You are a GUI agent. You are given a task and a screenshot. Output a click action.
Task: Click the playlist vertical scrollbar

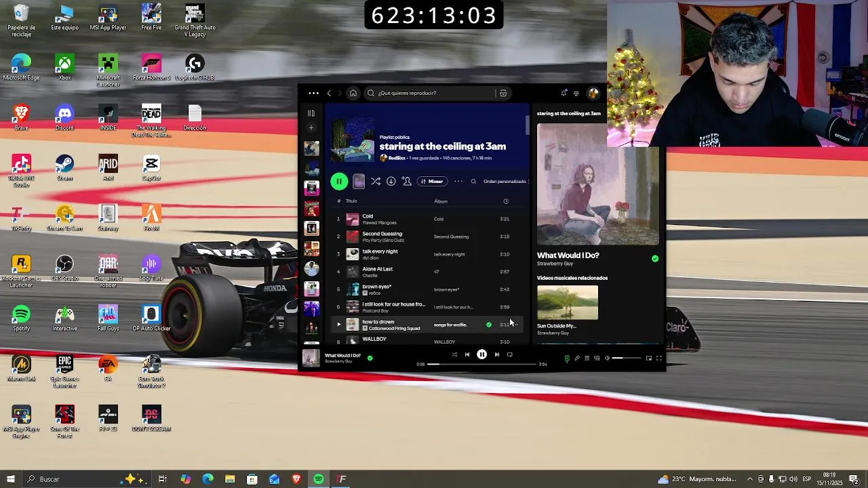527,125
